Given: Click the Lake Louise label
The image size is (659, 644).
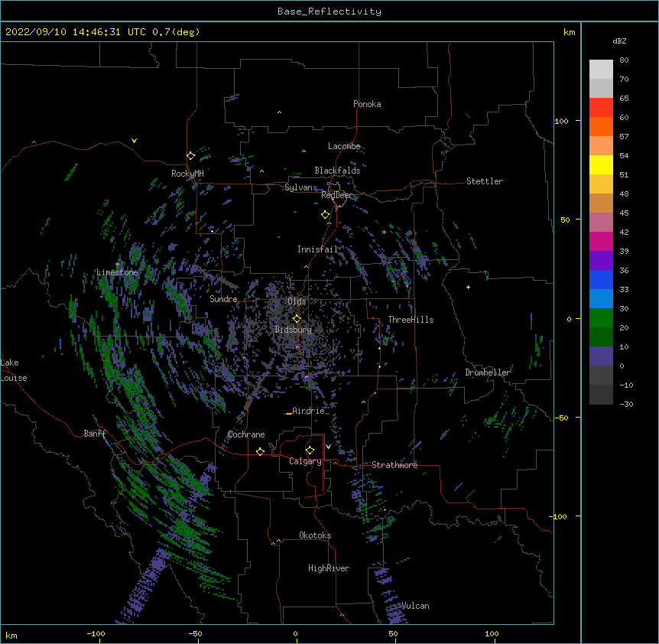Looking at the screenshot, I should (x=14, y=370).
